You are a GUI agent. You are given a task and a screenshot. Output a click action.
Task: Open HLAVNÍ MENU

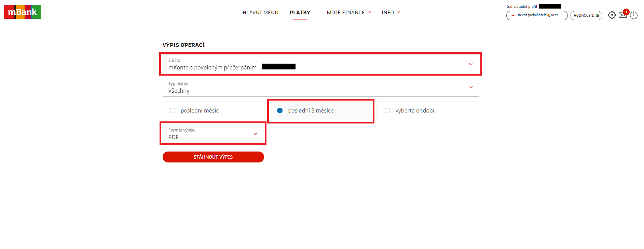[x=260, y=13]
